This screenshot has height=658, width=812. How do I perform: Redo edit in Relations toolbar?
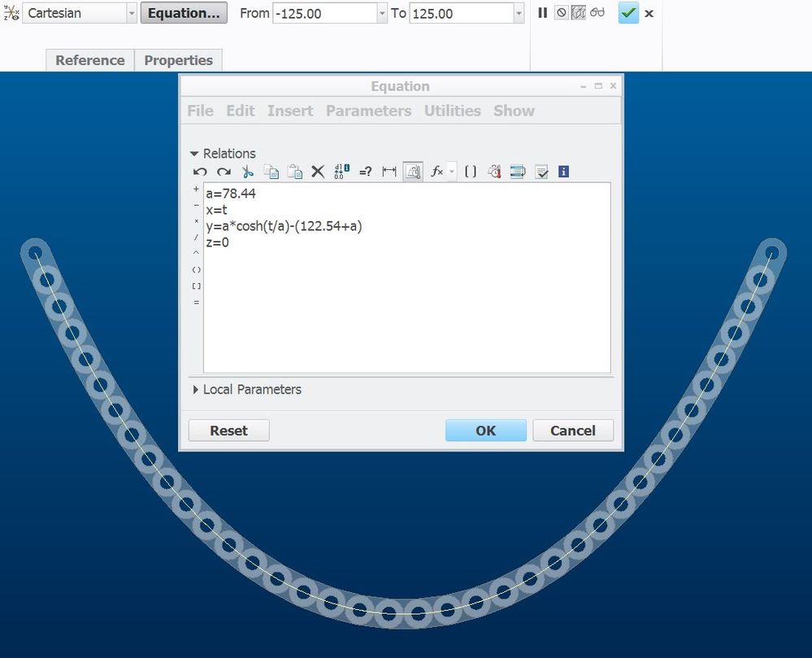(x=224, y=172)
